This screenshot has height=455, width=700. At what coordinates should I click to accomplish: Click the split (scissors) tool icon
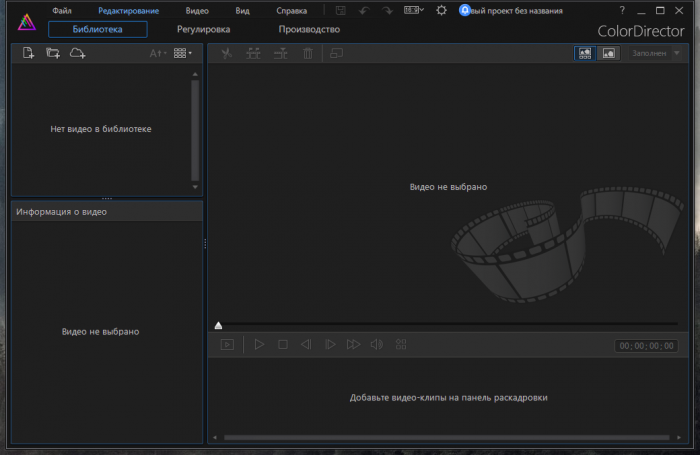pyautogui.click(x=227, y=53)
